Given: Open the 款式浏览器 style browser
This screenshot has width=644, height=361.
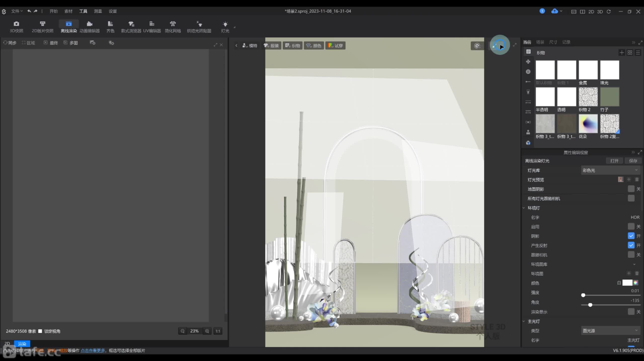Looking at the screenshot, I should [131, 27].
